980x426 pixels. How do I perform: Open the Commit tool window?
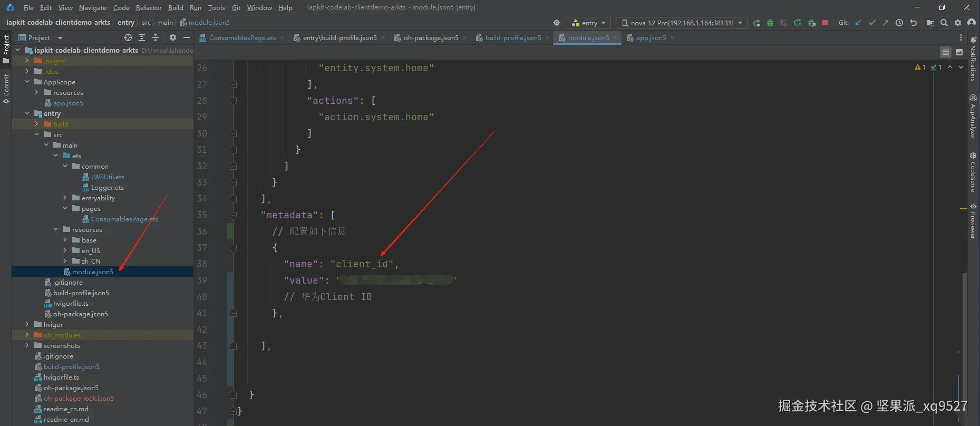[6, 89]
